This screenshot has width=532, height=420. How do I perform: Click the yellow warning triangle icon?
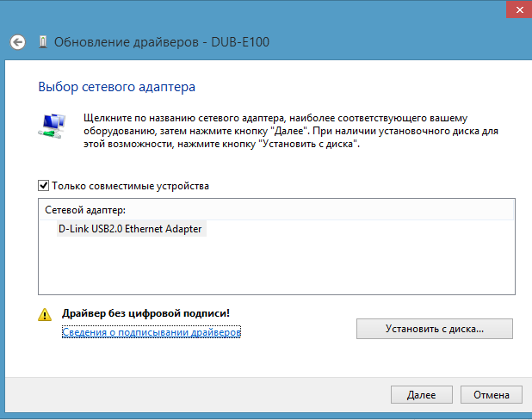[45, 316]
